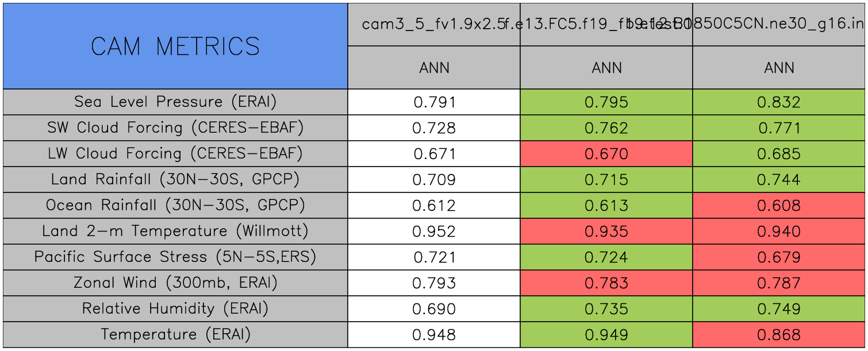Click the red 0.608 Ocean Rainfall cell
This screenshot has width=868, height=351.
[x=779, y=206]
